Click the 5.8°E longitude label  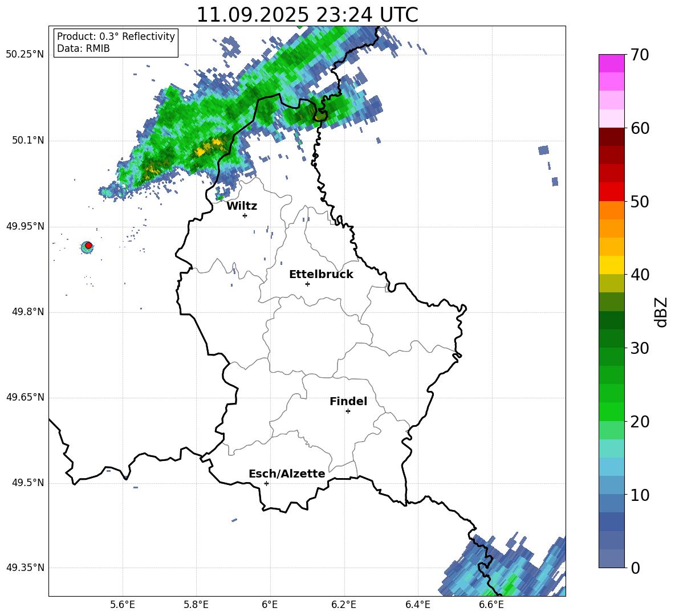196,605
